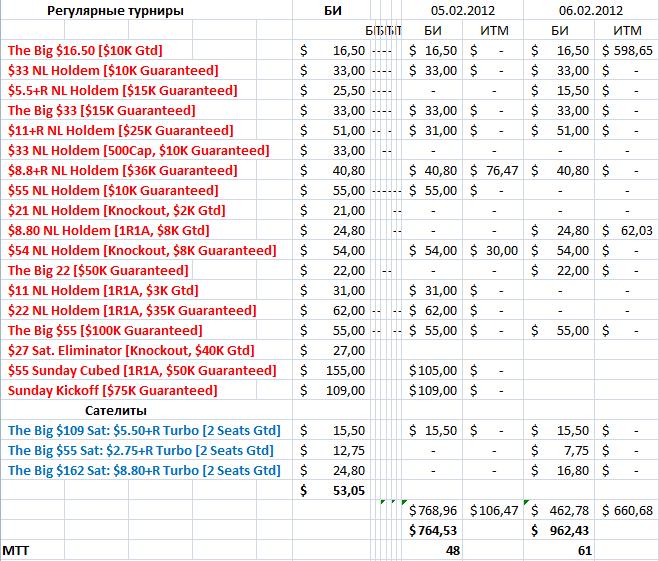The image size is (659, 561).
Task: Click the 62,03 ITM value
Action: point(627,231)
